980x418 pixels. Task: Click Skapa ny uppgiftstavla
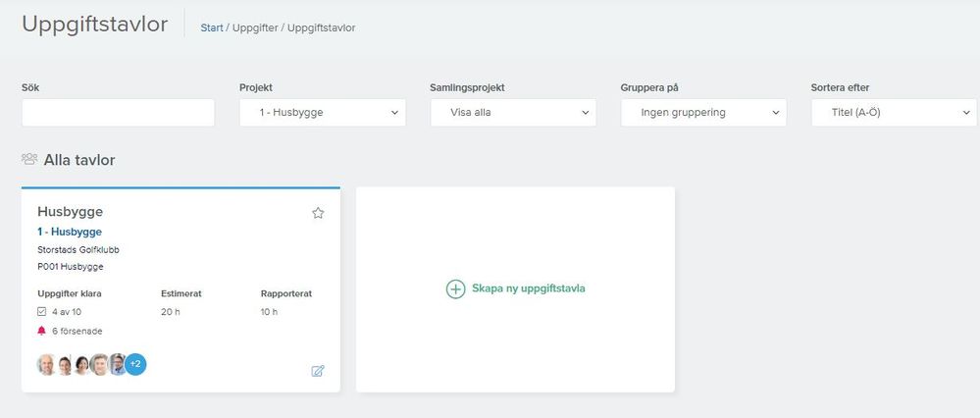point(528,288)
